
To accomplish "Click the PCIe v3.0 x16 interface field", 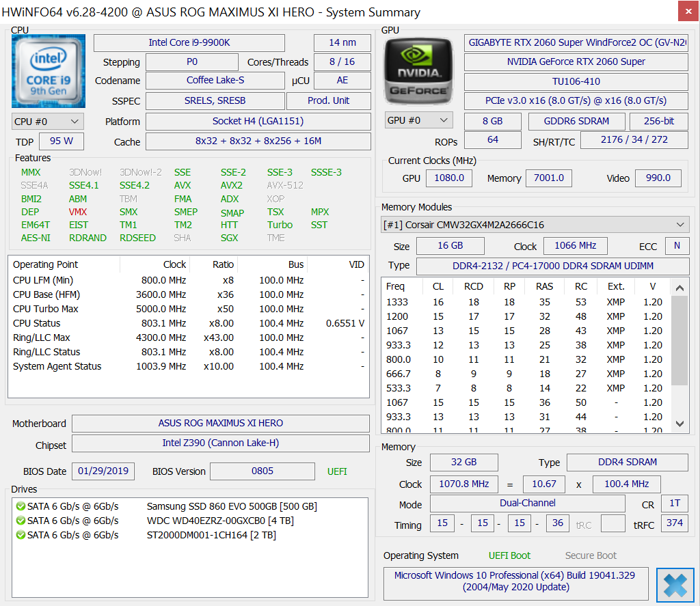I will [576, 101].
